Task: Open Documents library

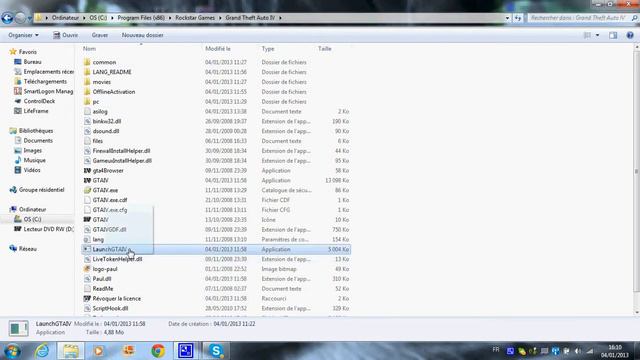Action: (x=38, y=140)
